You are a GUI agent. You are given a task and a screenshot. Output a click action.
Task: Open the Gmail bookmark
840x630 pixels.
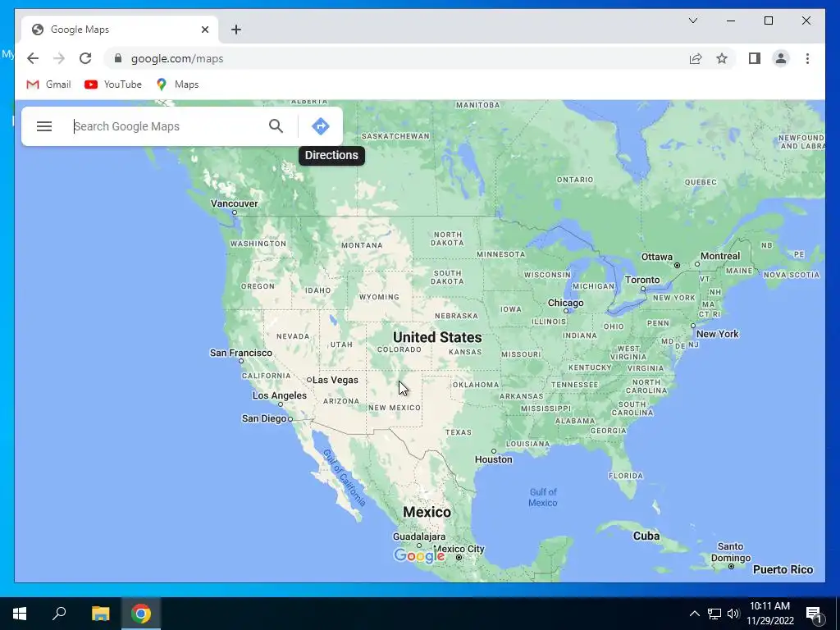48,84
